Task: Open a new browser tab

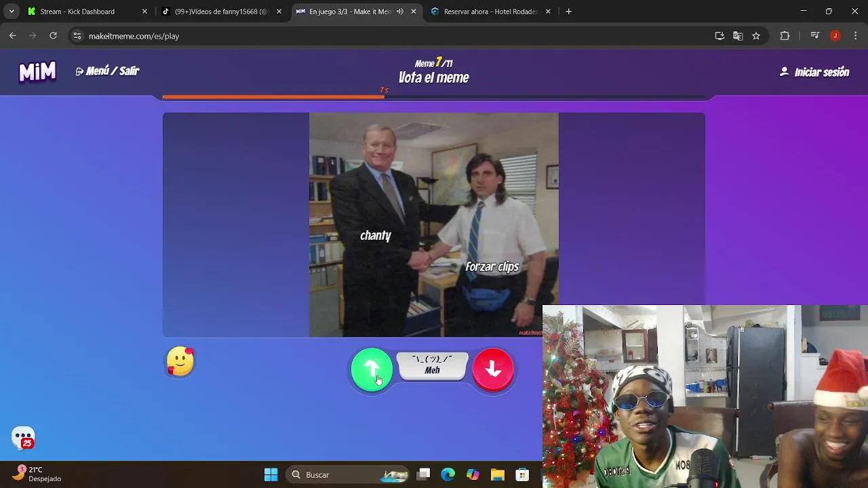Action: [x=568, y=12]
